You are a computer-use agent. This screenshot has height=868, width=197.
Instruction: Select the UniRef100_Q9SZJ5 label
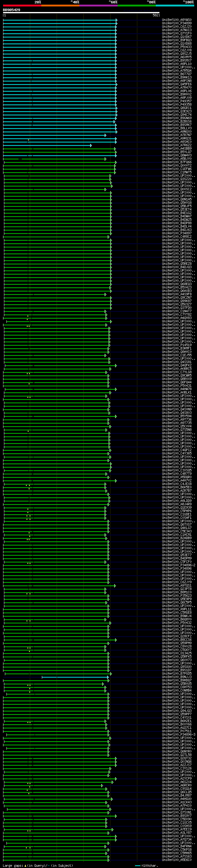[x=177, y=54]
